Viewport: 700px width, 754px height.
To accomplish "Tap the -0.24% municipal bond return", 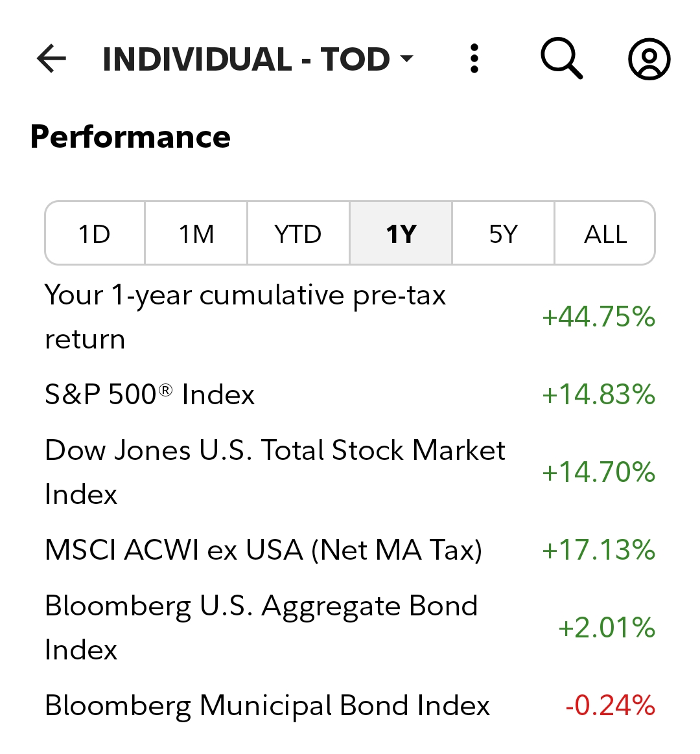I will [x=610, y=705].
